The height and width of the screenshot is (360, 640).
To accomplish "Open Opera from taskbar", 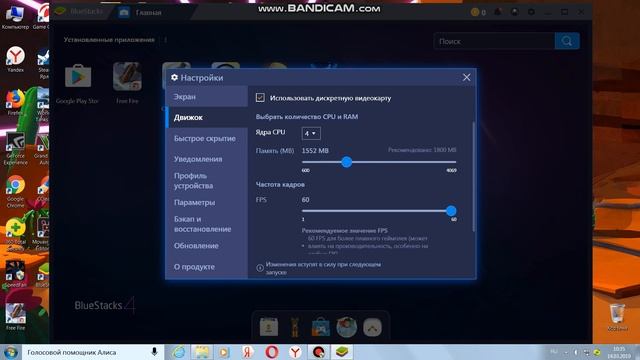I will (271, 352).
